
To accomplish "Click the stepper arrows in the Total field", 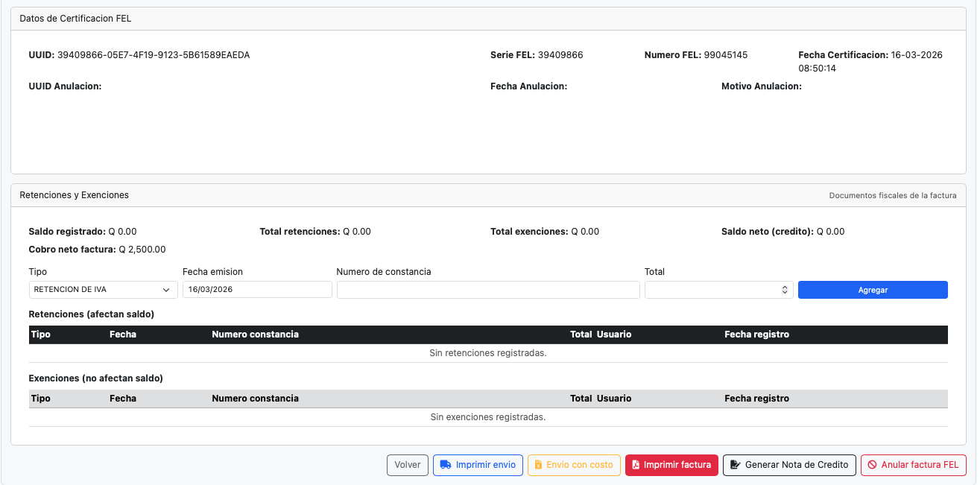I will click(783, 289).
